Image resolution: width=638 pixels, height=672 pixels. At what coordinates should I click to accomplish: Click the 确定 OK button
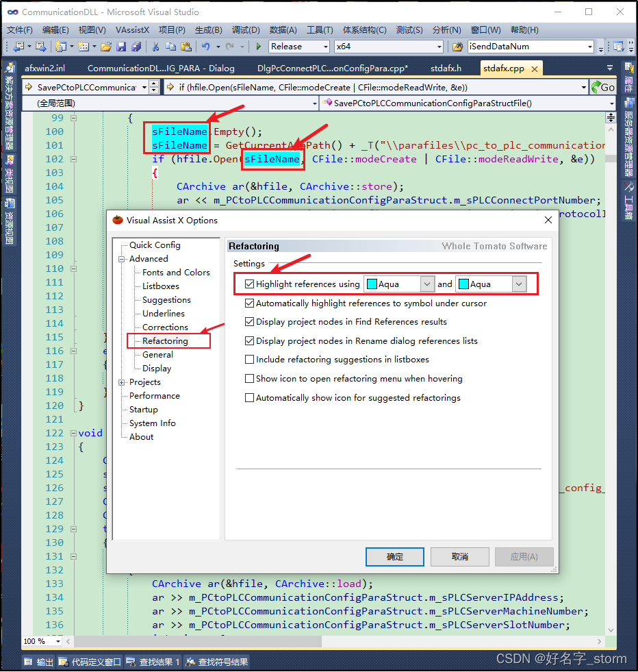click(395, 557)
